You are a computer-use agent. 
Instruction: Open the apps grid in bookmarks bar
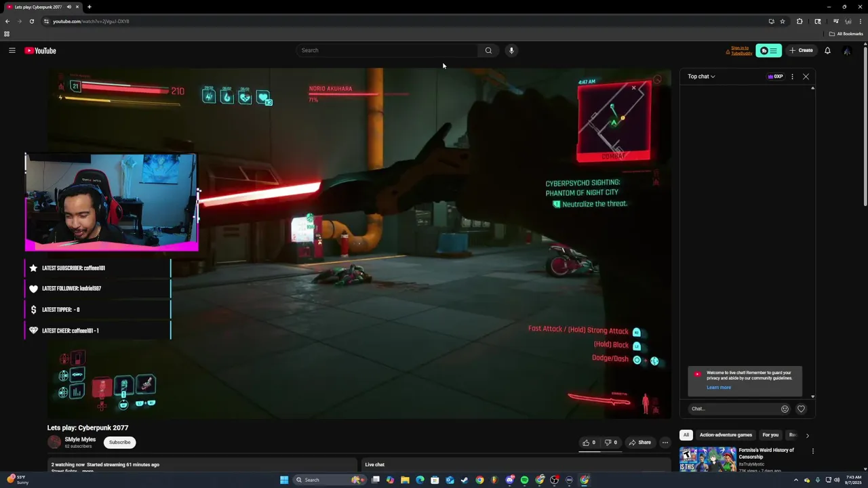[7, 34]
